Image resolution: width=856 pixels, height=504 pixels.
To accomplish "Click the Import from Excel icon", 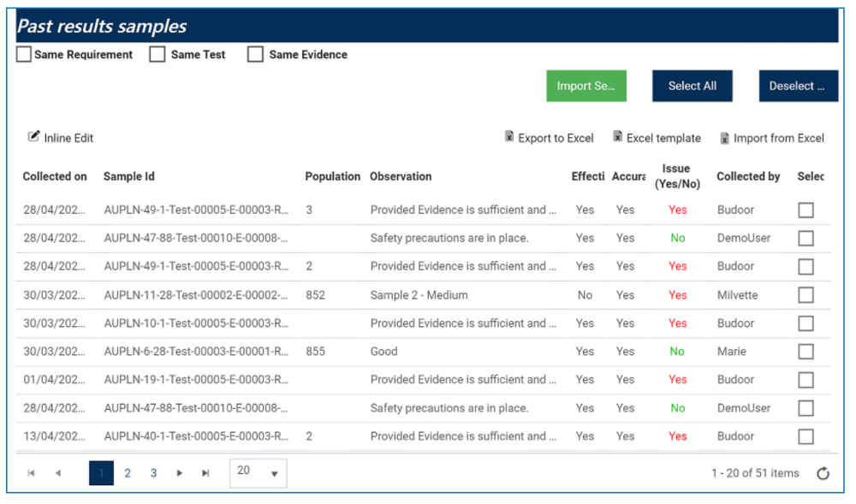I will 724,138.
